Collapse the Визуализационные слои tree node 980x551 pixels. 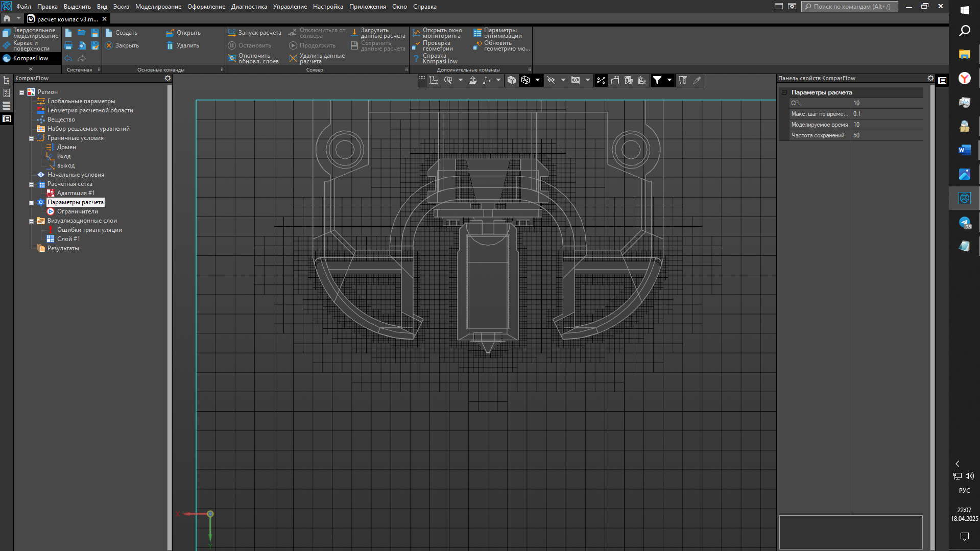[31, 221]
